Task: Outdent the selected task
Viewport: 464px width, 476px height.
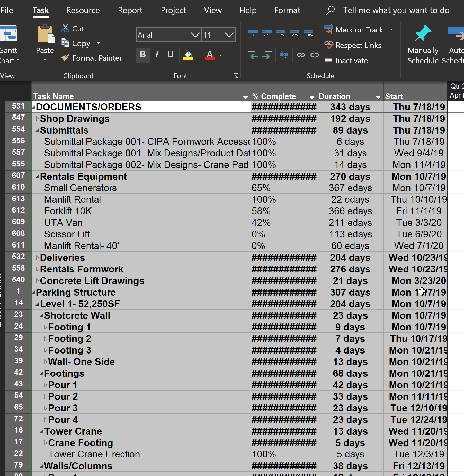Action: [x=253, y=55]
